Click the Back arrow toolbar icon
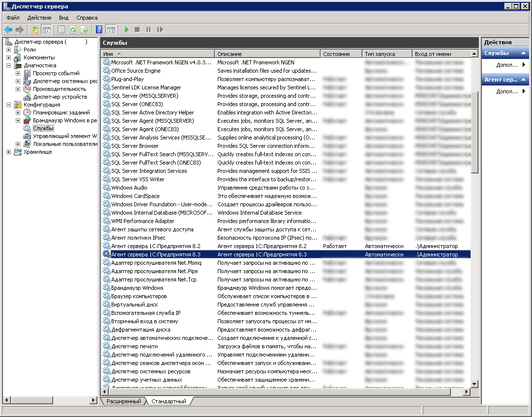 point(8,30)
